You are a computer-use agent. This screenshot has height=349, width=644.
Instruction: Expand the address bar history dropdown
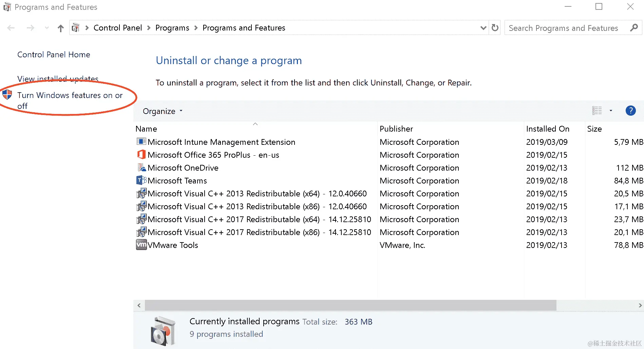coord(483,28)
